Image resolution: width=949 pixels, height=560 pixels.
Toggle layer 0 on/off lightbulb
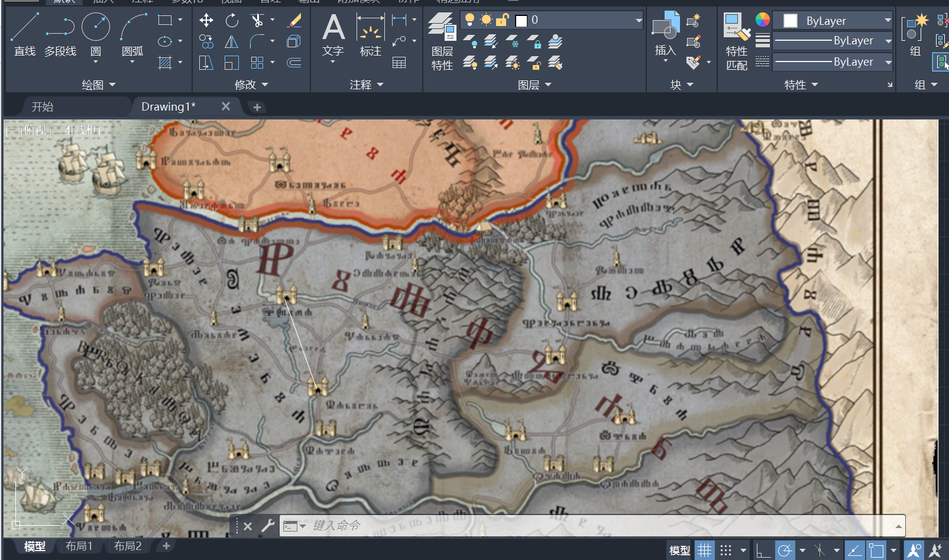coord(469,20)
